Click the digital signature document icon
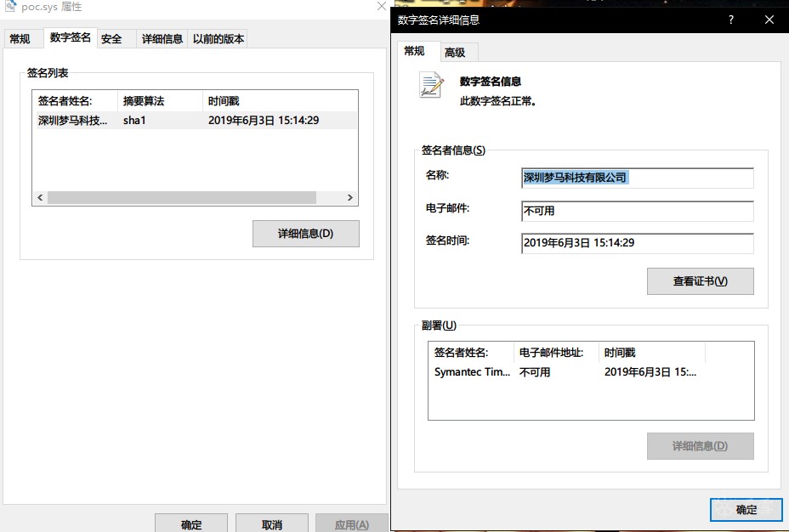The height and width of the screenshot is (532, 789). tap(431, 84)
